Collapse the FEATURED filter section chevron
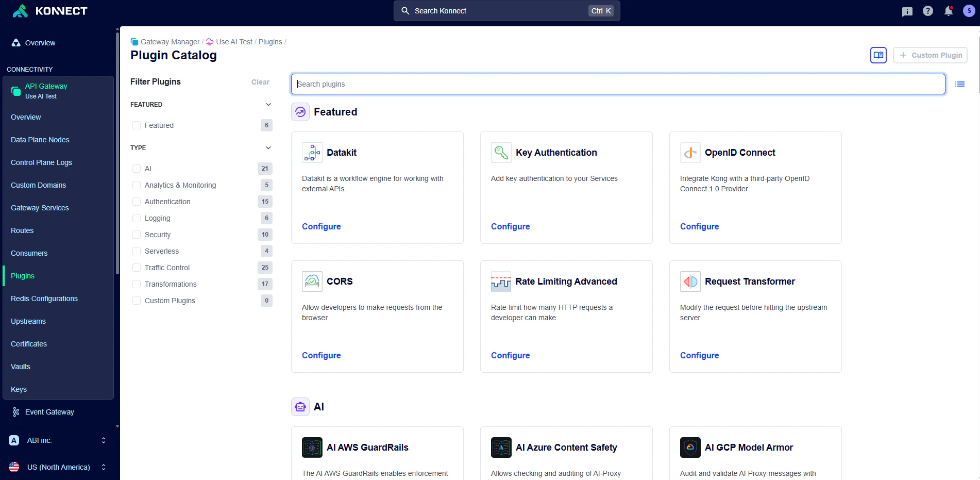980x480 pixels. pos(268,105)
